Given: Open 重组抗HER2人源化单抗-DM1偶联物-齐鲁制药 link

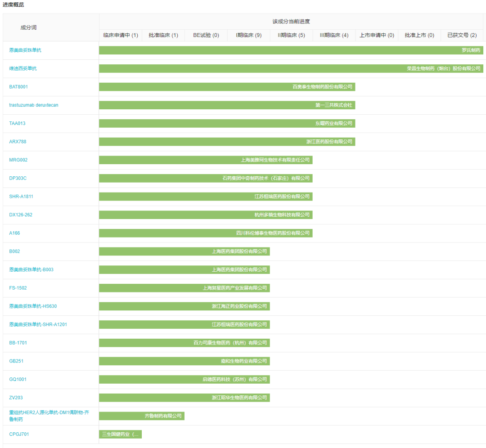Looking at the screenshot, I should (49, 416).
